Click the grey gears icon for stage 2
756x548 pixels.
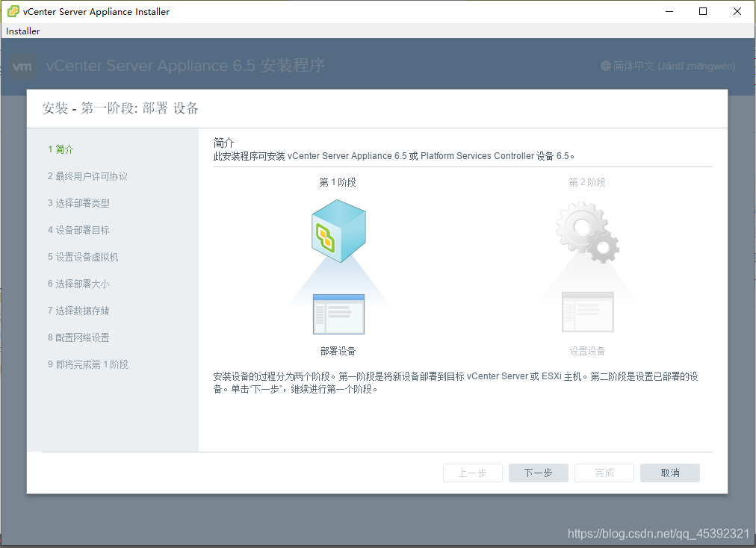click(x=587, y=232)
